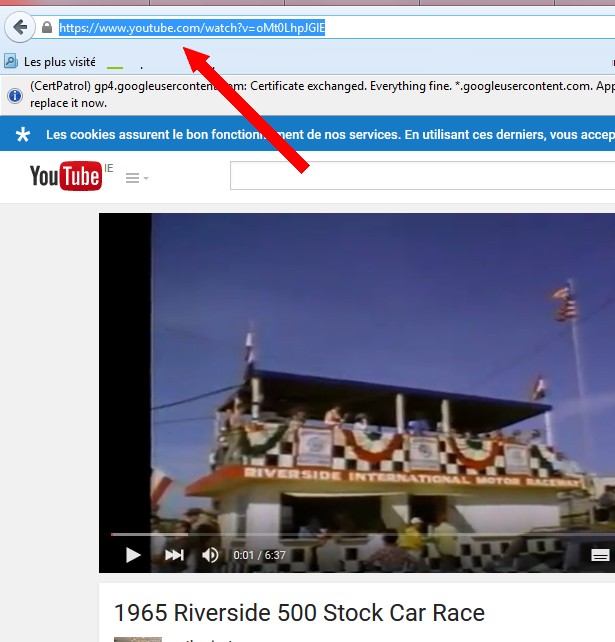This screenshot has width=615, height=642.
Task: Mute the video volume
Action: [210, 555]
